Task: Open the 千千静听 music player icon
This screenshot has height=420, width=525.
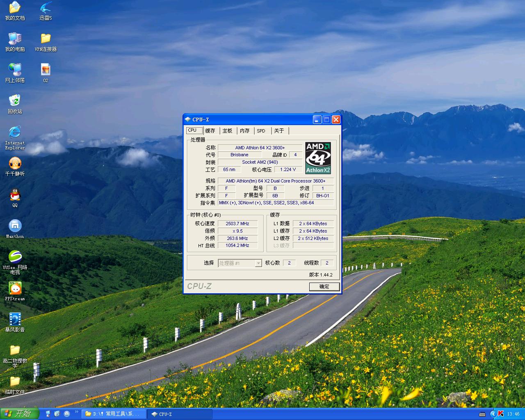Action: (x=15, y=164)
